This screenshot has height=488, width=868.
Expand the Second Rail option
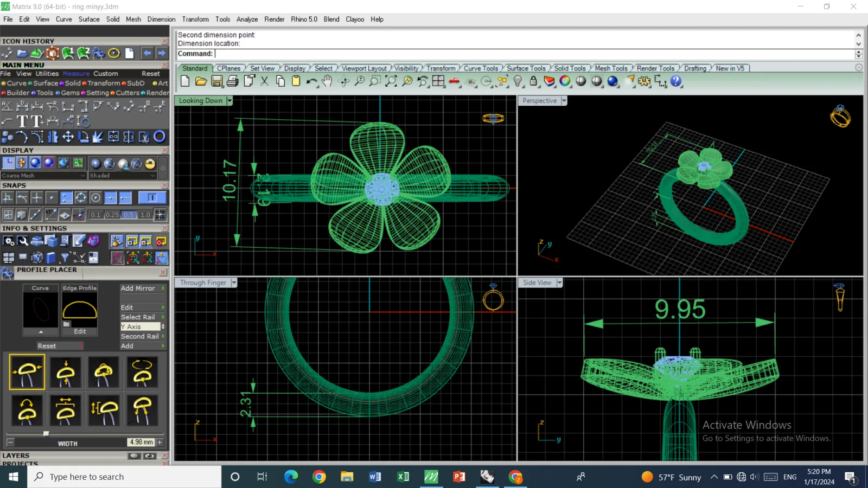[x=143, y=336]
